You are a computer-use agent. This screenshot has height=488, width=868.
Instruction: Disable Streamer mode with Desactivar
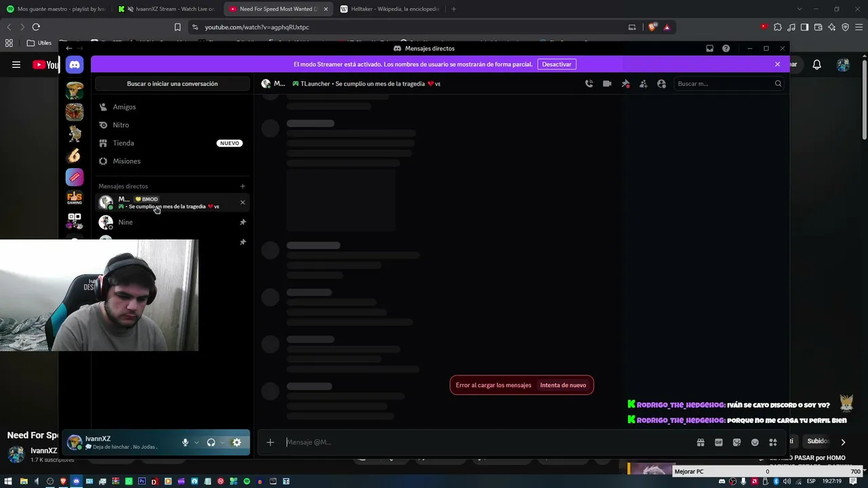pos(557,64)
